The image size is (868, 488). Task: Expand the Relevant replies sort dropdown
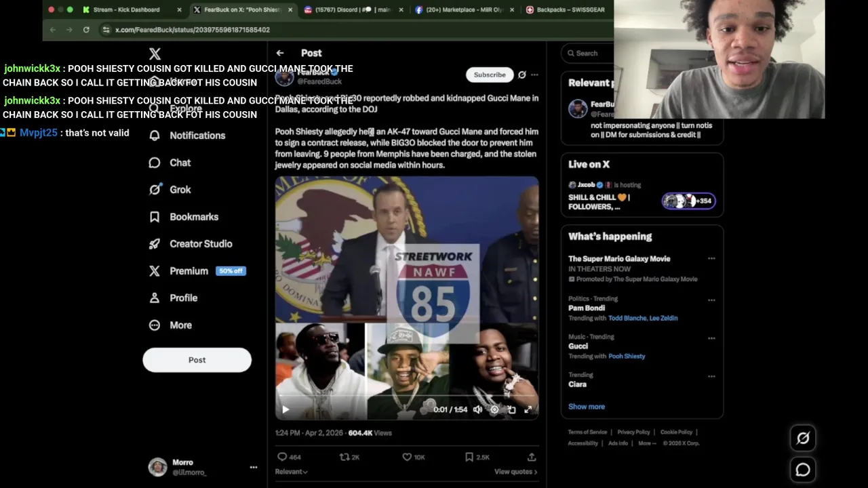coord(292,472)
